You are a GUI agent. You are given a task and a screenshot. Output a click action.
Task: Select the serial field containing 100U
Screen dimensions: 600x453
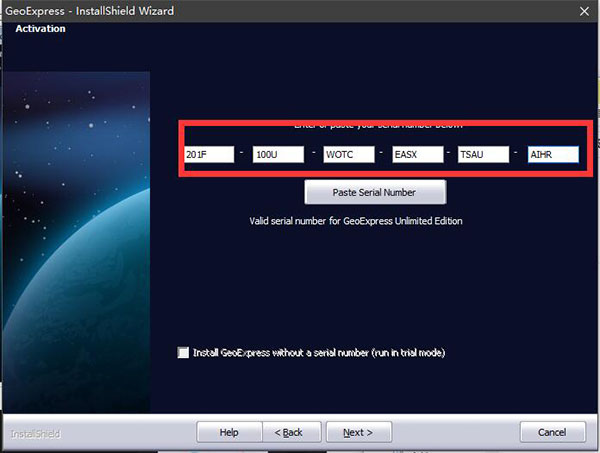278,155
